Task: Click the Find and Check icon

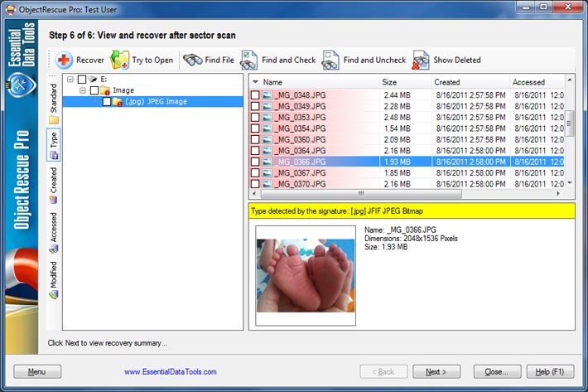Action: coord(249,60)
